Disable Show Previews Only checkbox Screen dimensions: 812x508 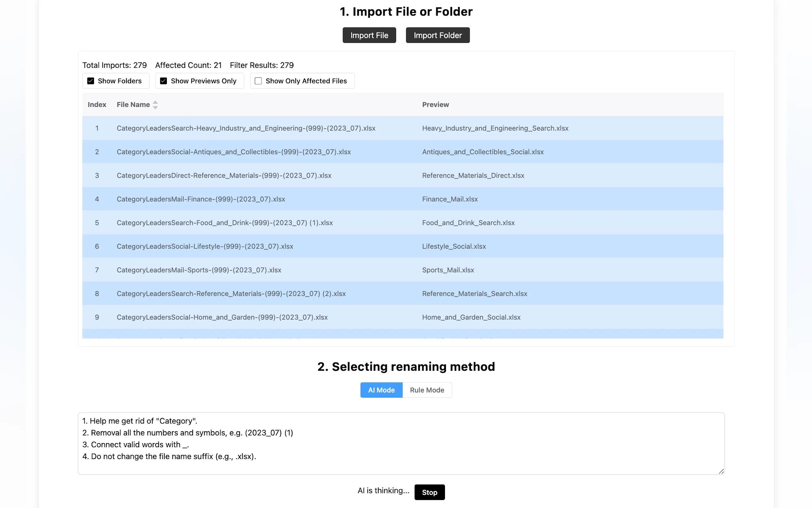163,81
